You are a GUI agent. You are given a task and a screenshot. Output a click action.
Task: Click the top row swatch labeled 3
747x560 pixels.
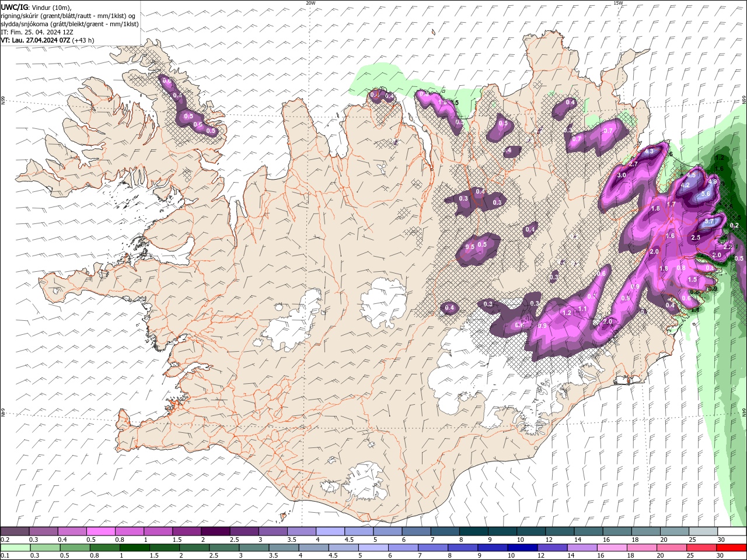pos(273,531)
